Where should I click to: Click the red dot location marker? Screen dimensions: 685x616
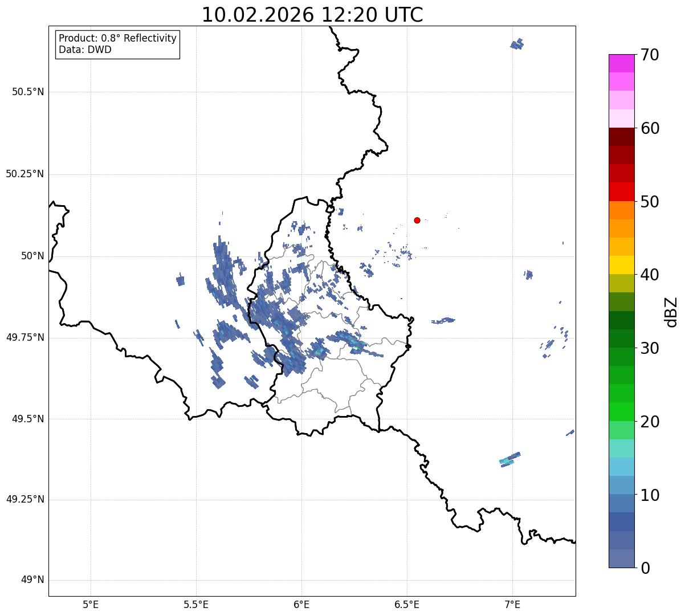[417, 220]
